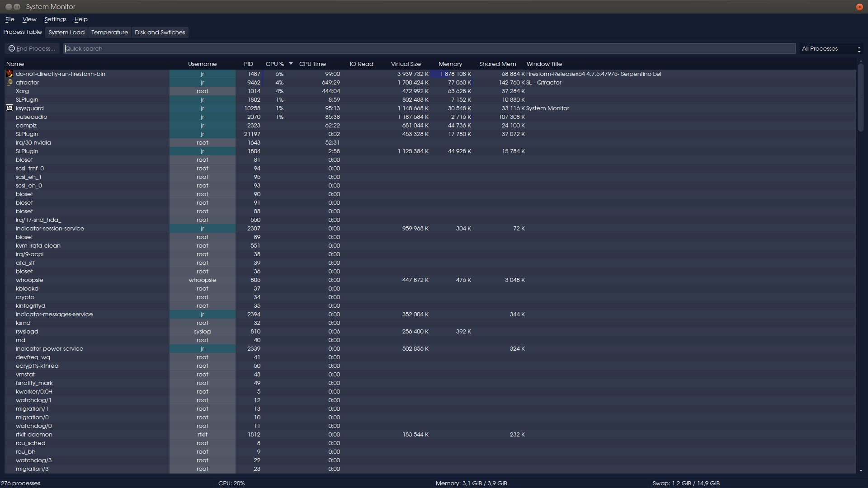Sort by the Memory column header
This screenshot has height=488, width=868.
pyautogui.click(x=450, y=64)
